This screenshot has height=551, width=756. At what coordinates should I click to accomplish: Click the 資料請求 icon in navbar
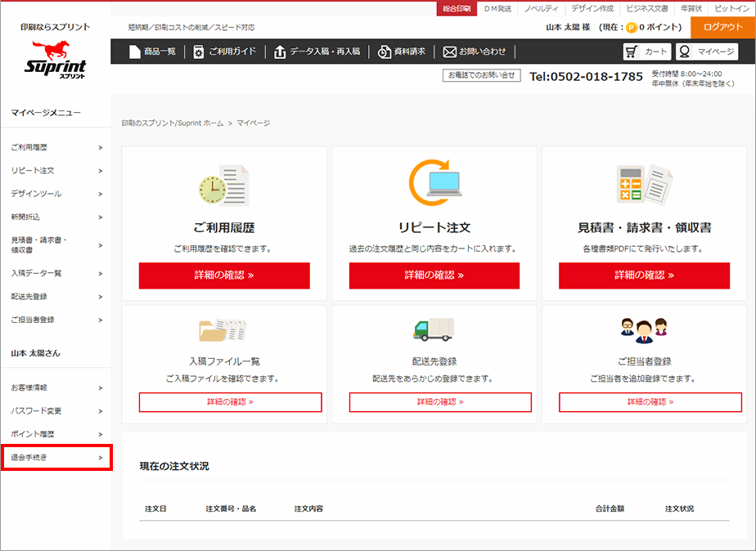point(385,52)
